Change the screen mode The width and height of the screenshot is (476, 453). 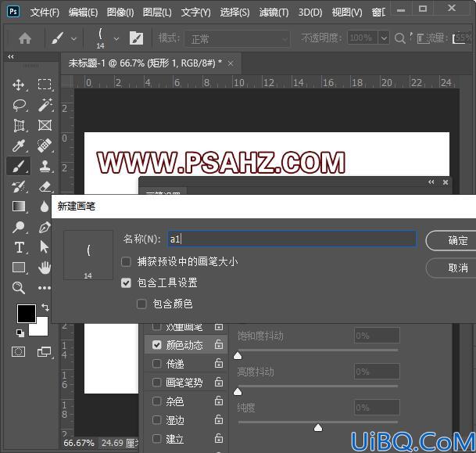click(44, 352)
